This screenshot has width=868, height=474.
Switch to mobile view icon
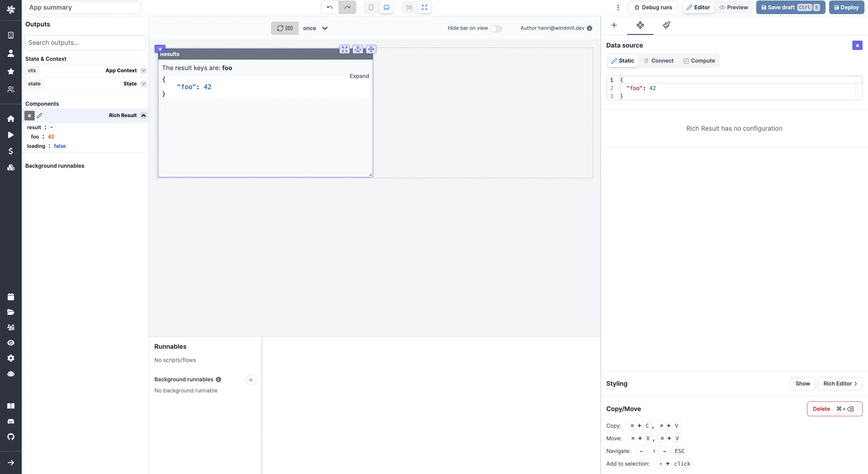(x=371, y=7)
